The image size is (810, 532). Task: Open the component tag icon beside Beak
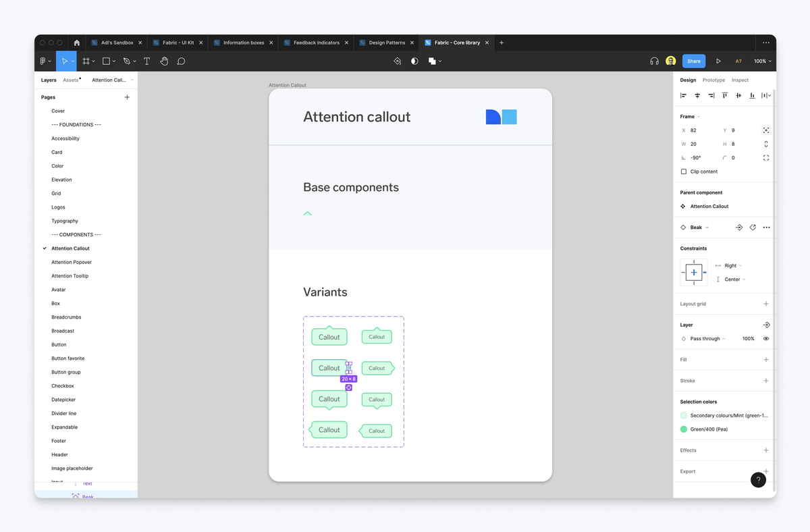(x=753, y=228)
